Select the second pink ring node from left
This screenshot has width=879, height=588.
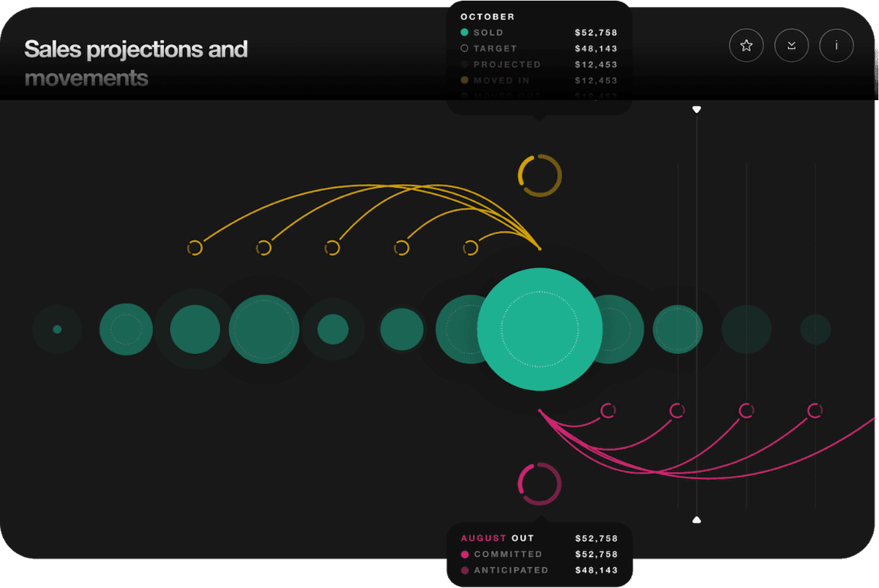point(677,410)
